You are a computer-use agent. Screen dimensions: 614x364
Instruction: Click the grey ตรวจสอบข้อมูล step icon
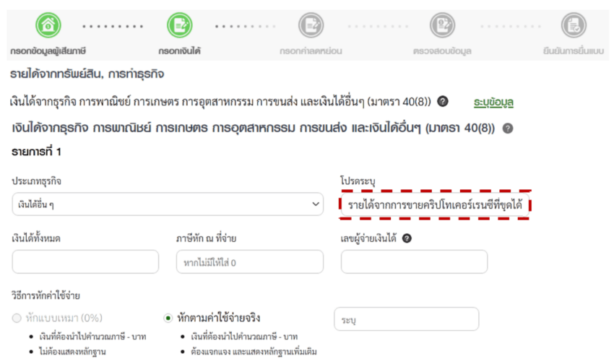[x=442, y=25]
